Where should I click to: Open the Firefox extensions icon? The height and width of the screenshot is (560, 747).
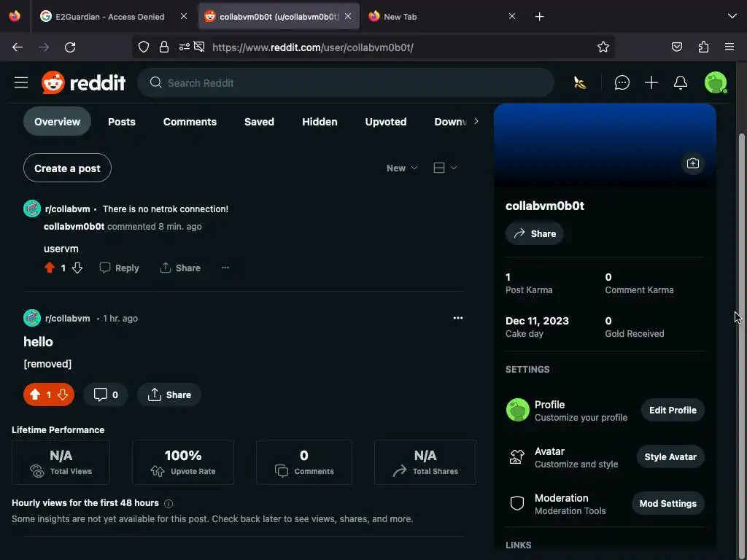[x=703, y=47]
